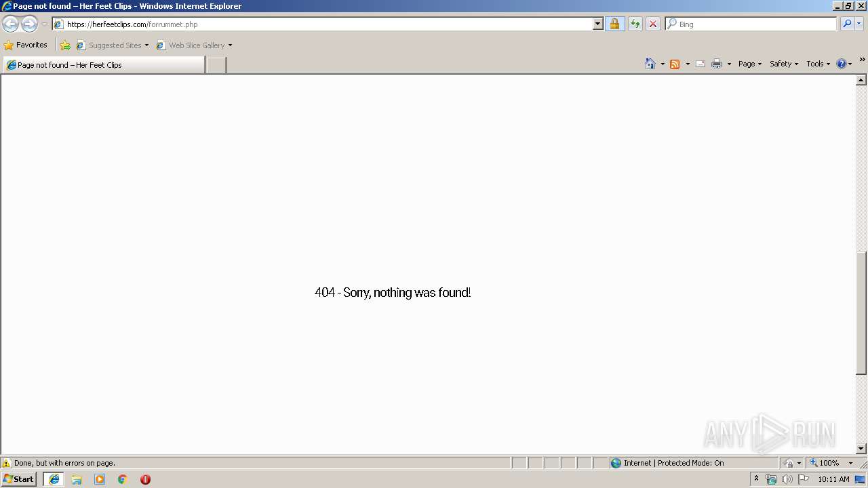Image resolution: width=868 pixels, height=488 pixels.
Task: Click the vertical scrollbar down arrow
Action: pos(861,449)
